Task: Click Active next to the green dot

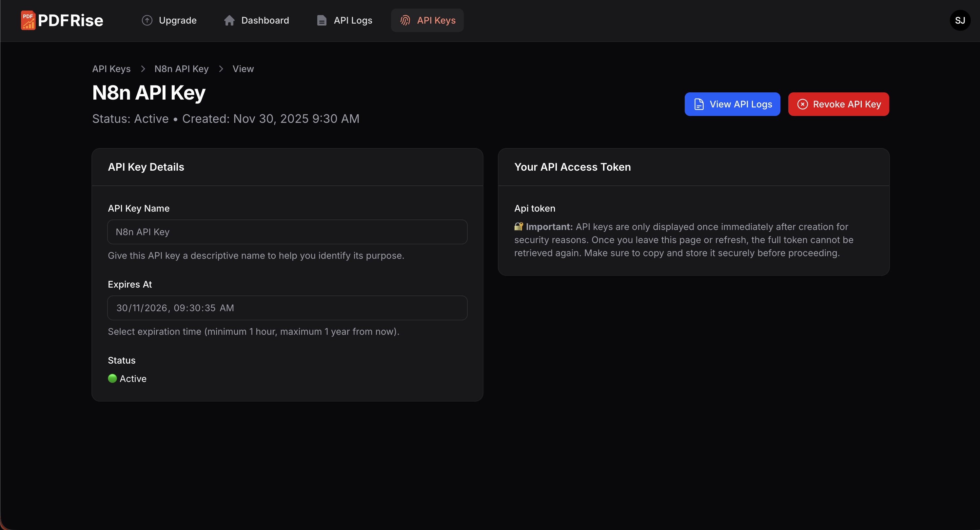Action: pos(133,378)
